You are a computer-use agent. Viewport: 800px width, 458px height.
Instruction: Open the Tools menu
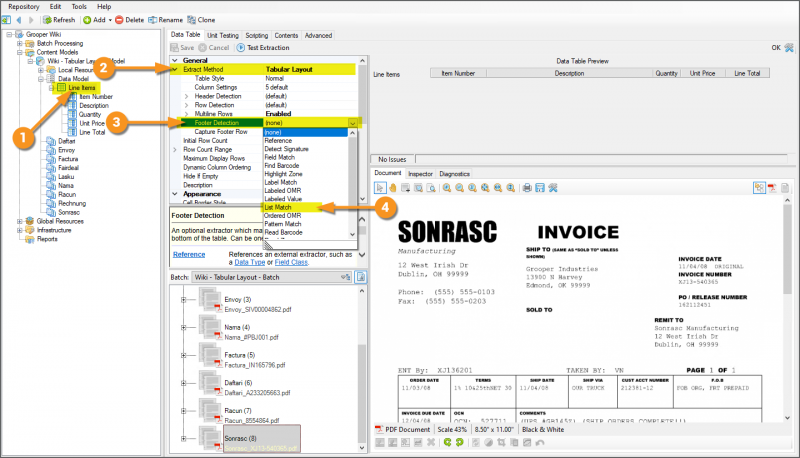pyautogui.click(x=77, y=6)
